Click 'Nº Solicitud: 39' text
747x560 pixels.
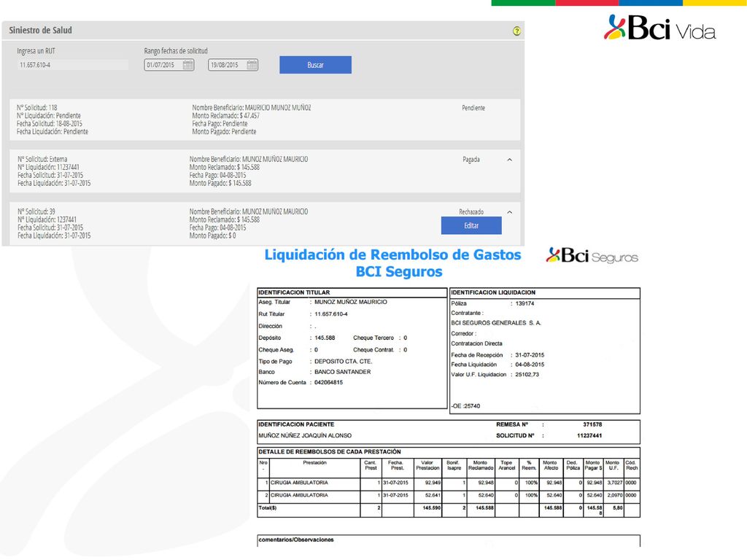36,211
